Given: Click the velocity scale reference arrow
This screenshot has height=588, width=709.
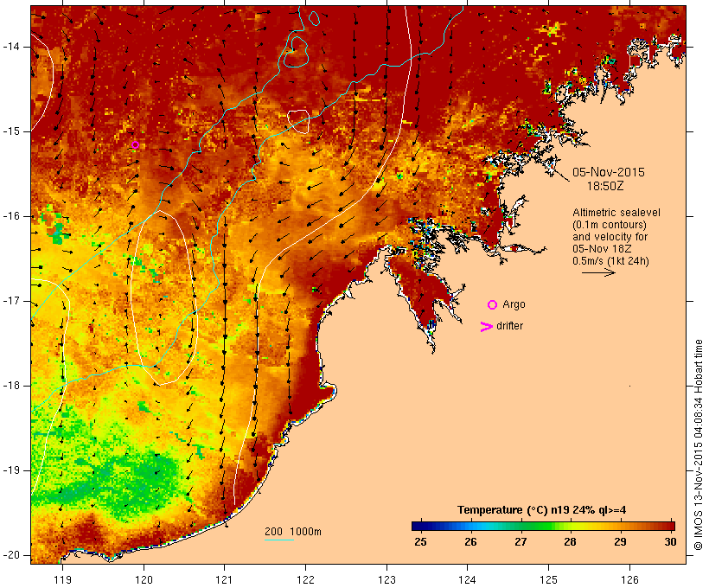Looking at the screenshot, I should pos(598,272).
